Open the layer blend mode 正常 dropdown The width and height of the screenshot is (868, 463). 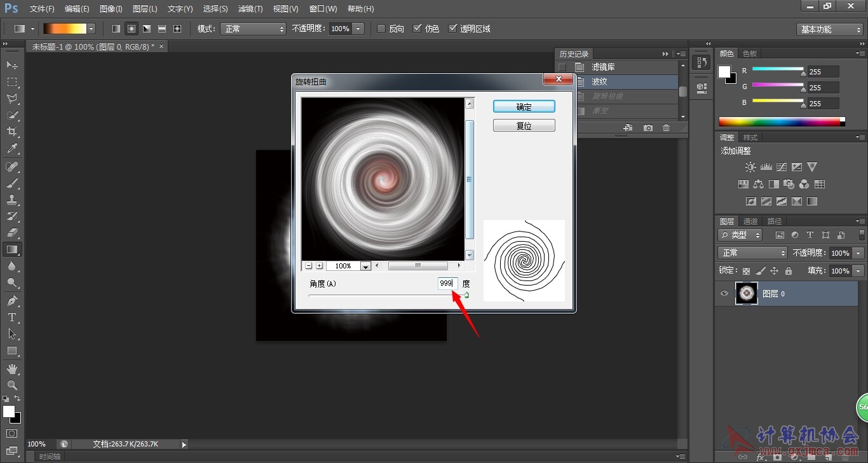tap(753, 252)
